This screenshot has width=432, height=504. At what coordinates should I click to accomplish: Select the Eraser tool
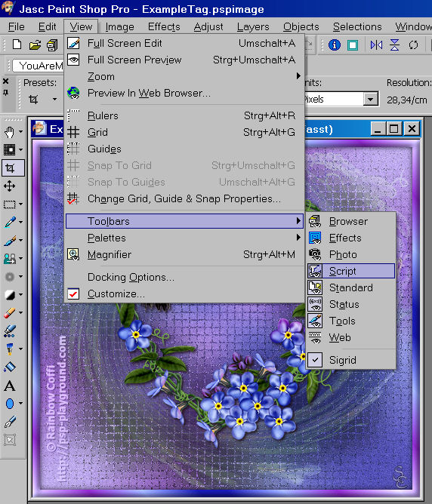10,312
